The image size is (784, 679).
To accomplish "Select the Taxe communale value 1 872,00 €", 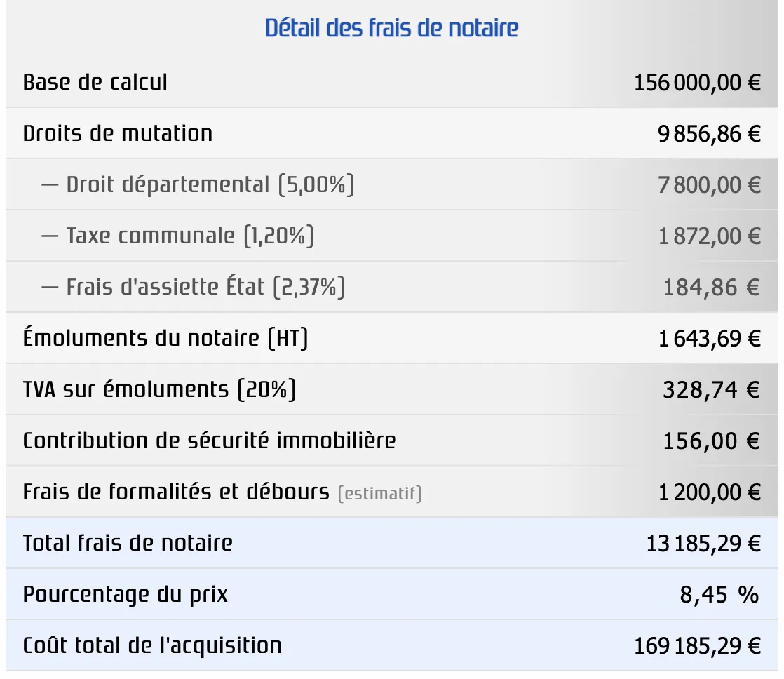I will (709, 236).
